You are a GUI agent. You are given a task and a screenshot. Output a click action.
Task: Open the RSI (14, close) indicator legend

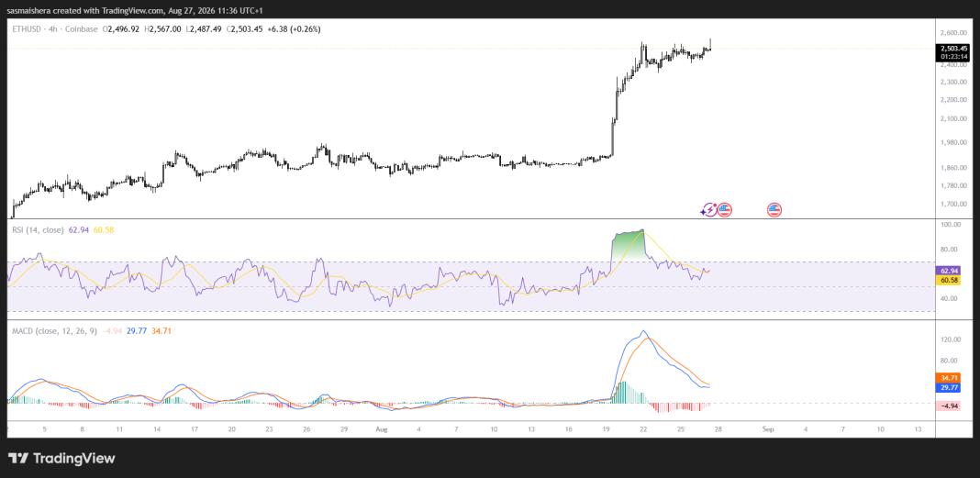click(x=38, y=230)
